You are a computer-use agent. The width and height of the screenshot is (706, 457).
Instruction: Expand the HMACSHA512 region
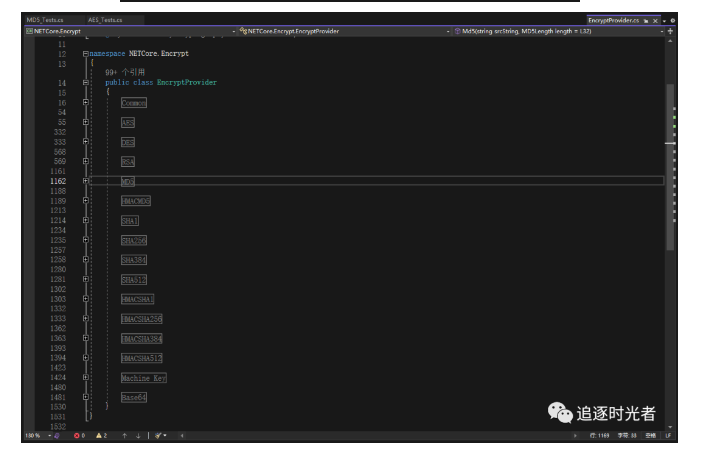coord(86,358)
